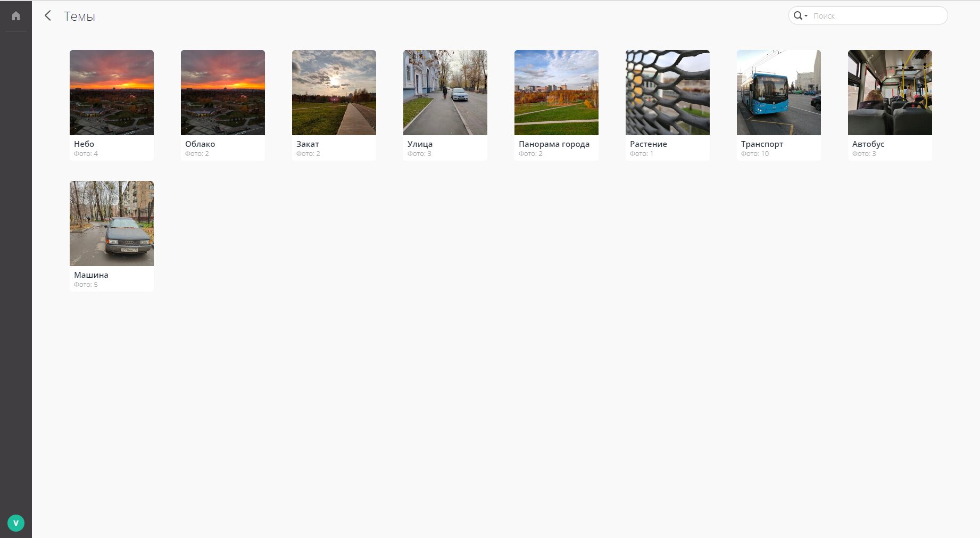Open the Улица theme thumbnail
980x538 pixels.
point(445,93)
